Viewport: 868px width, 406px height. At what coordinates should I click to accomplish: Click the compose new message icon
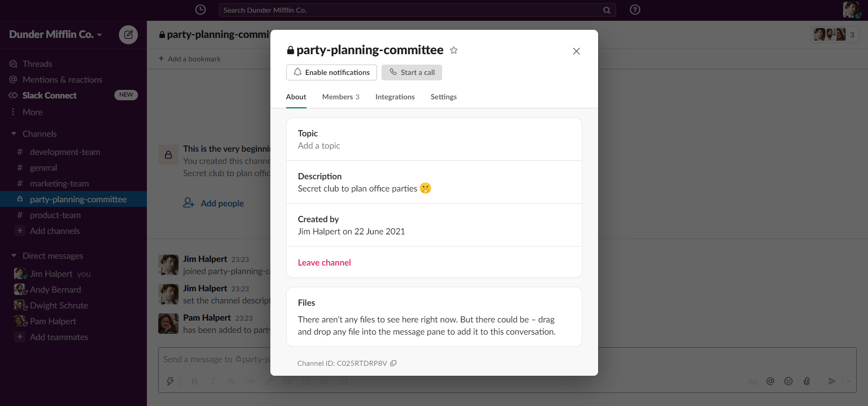(128, 34)
